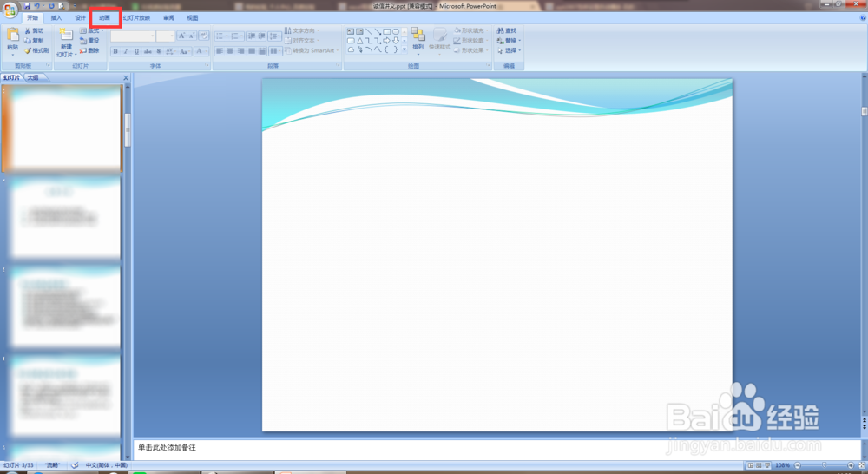Image resolution: width=868 pixels, height=474 pixels.
Task: Switch to the Animations (动画) tab
Action: [x=105, y=17]
